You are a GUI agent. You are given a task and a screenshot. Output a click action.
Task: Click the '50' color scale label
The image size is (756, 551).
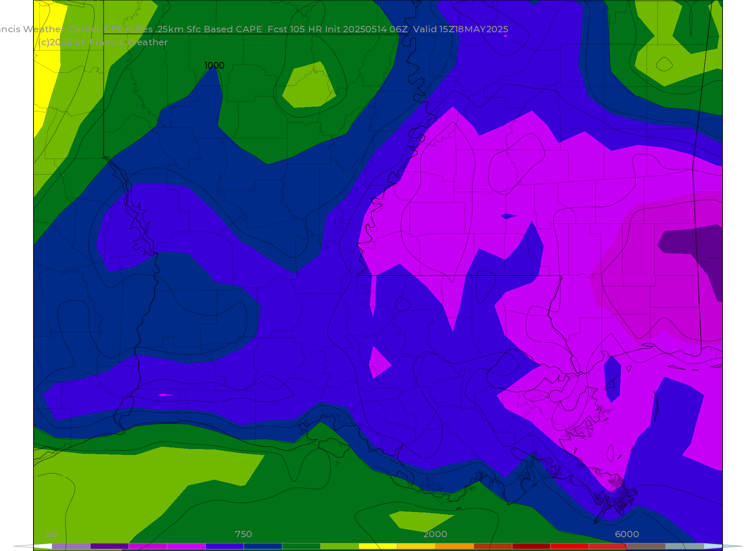52,534
